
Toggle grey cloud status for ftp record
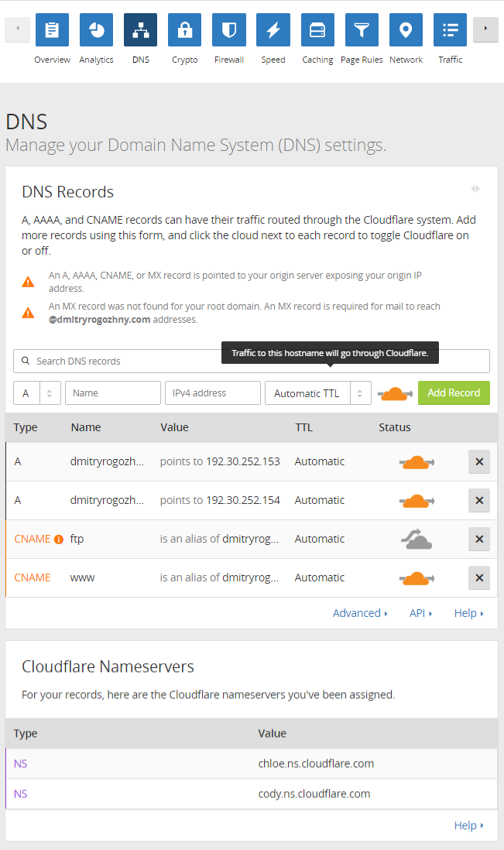click(x=417, y=540)
